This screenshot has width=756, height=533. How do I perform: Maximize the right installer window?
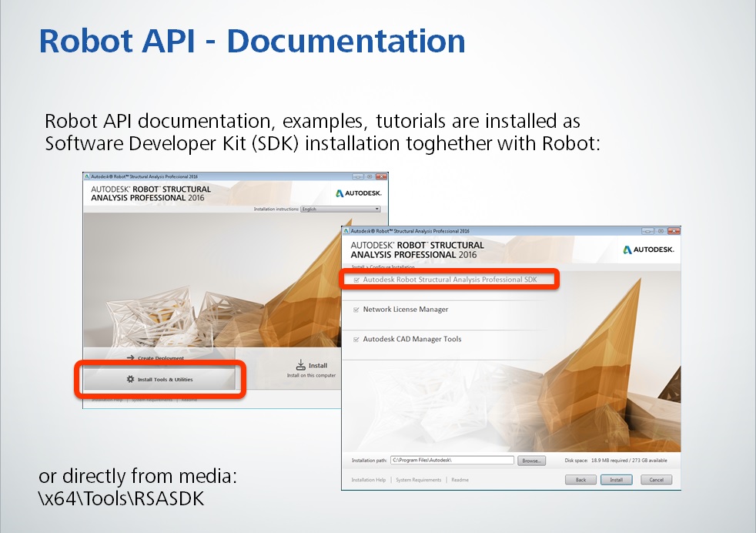pyautogui.click(x=661, y=231)
